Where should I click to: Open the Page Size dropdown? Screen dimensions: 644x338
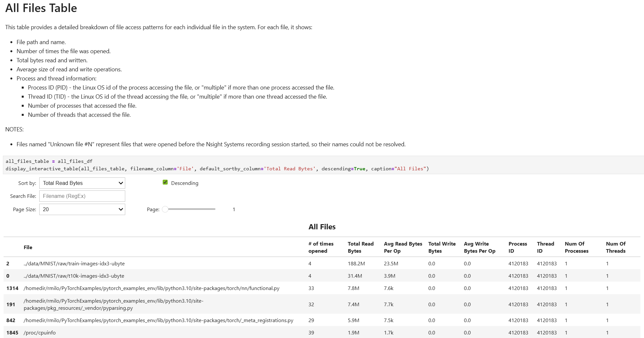pyautogui.click(x=82, y=209)
